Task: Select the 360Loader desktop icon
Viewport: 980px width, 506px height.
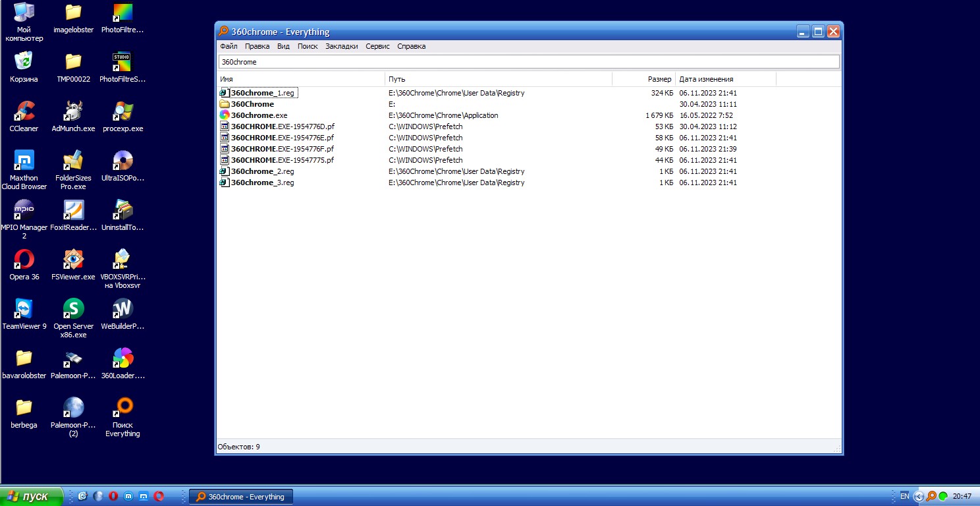Action: tap(122, 364)
